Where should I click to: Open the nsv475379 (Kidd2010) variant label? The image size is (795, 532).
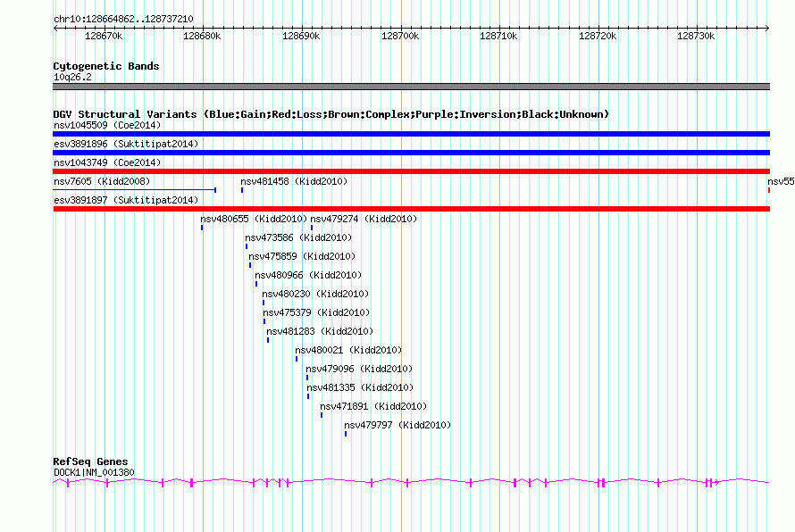click(x=316, y=312)
